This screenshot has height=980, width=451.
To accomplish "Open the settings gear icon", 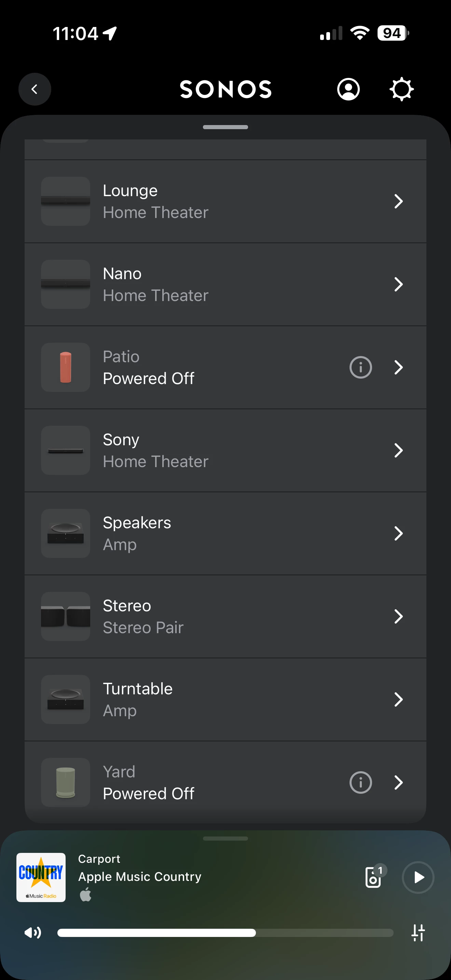I will (401, 90).
